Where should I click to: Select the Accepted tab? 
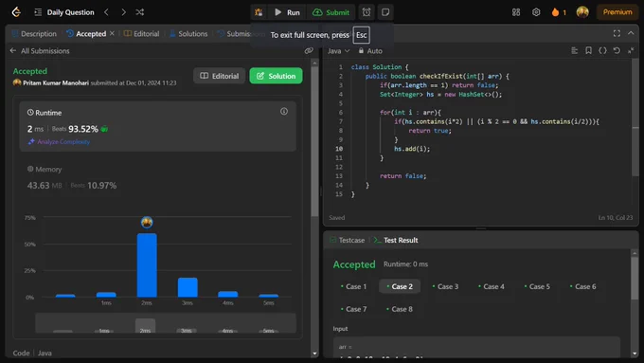point(87,34)
